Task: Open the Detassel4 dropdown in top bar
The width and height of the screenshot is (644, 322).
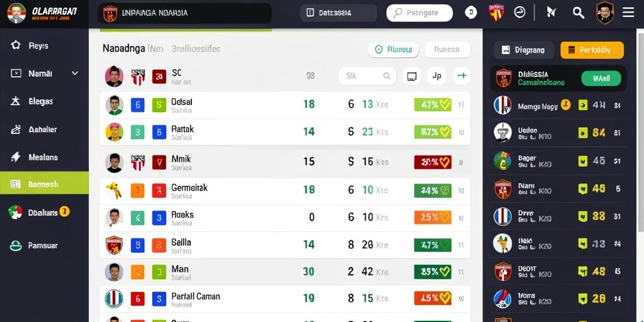Action: click(338, 13)
